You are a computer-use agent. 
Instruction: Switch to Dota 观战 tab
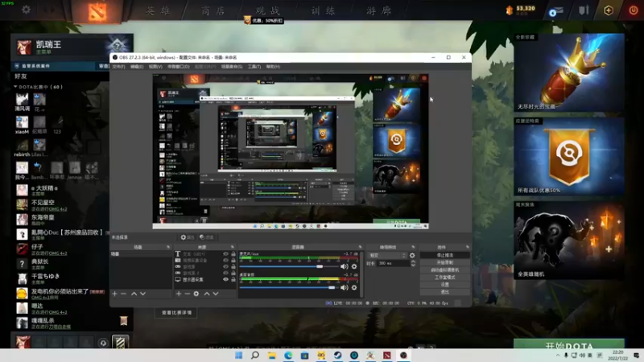[x=268, y=10]
